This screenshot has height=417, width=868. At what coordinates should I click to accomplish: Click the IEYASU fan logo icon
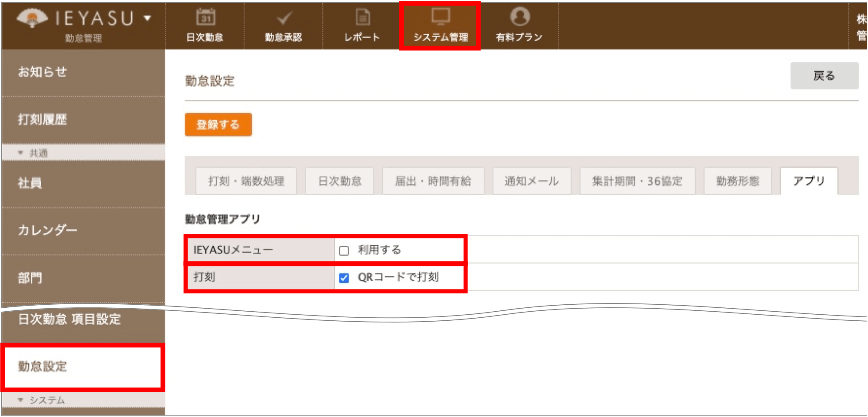coord(32,18)
